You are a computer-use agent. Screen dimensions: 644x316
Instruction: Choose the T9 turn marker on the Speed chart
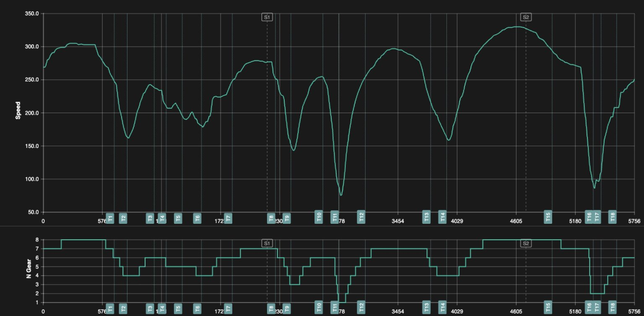click(x=286, y=218)
